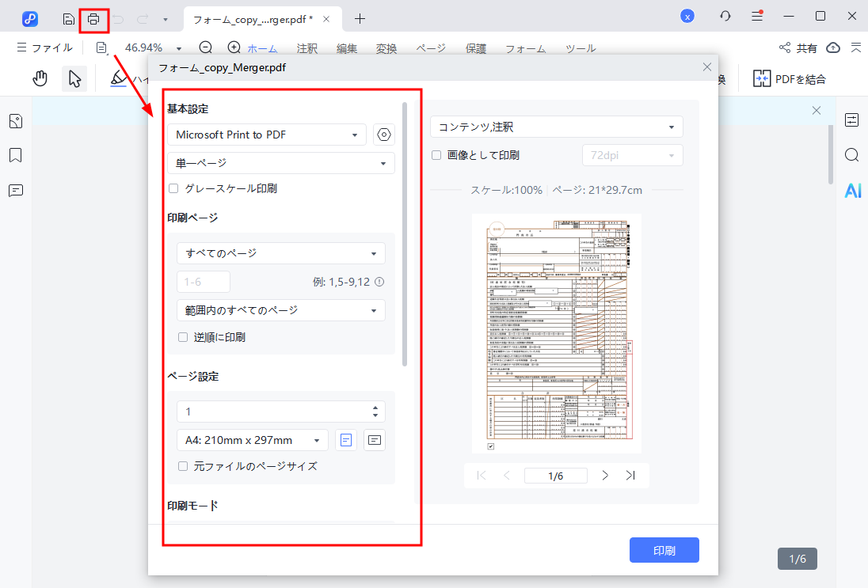This screenshot has height=588, width=868.
Task: Activate the selection cursor tool
Action: [x=76, y=78]
